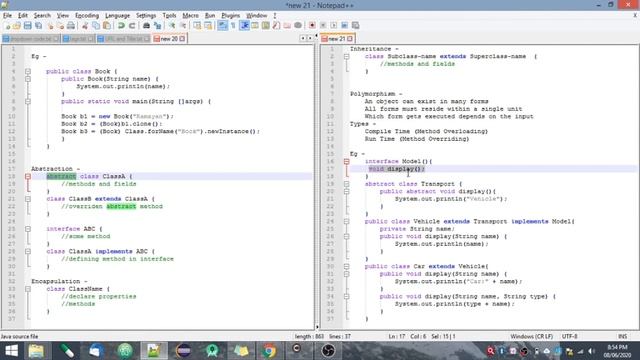
Task: Switch to the new 20 tab
Action: pos(169,39)
